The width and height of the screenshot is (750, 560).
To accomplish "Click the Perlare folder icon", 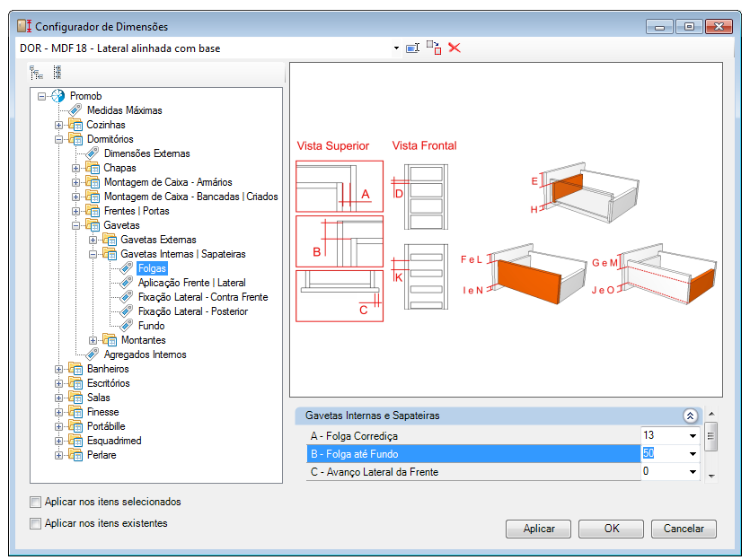I will pos(75,454).
